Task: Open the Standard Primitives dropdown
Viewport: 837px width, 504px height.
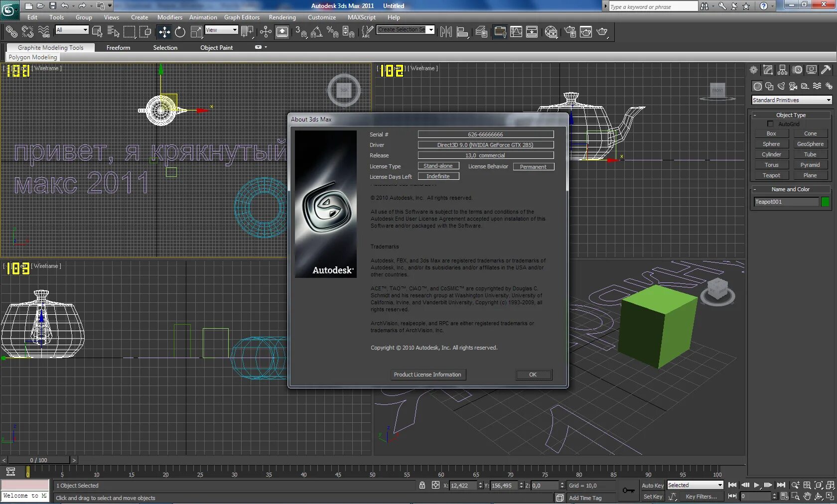Action: [792, 100]
